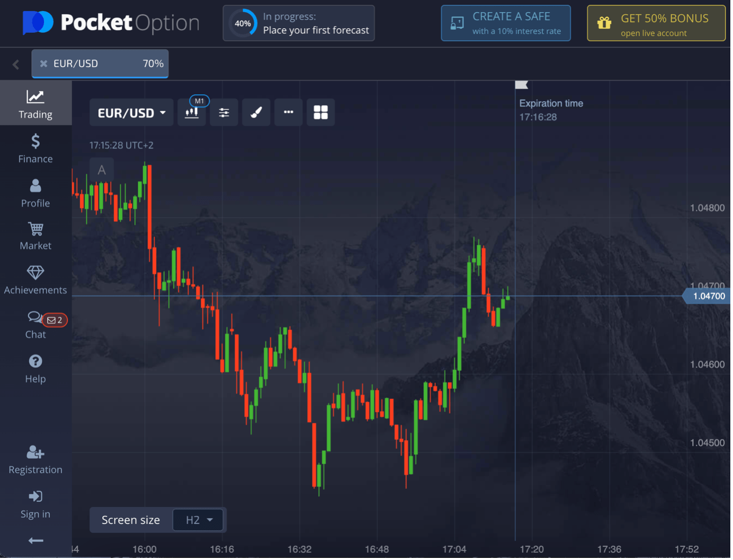
Task: Open the Finance section from sidebar
Action: pyautogui.click(x=35, y=147)
